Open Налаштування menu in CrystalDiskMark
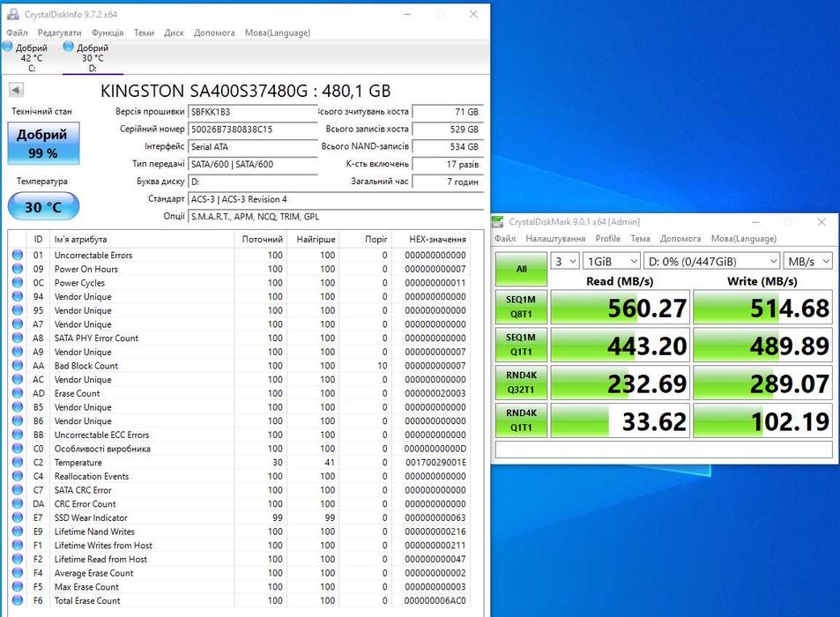 click(555, 238)
